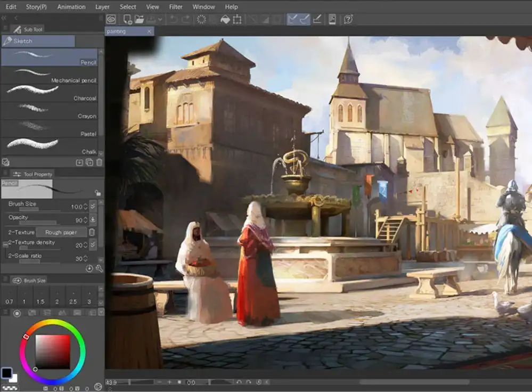Open Clip Studio from the toolbar
The image size is (532, 392).
point(111,19)
